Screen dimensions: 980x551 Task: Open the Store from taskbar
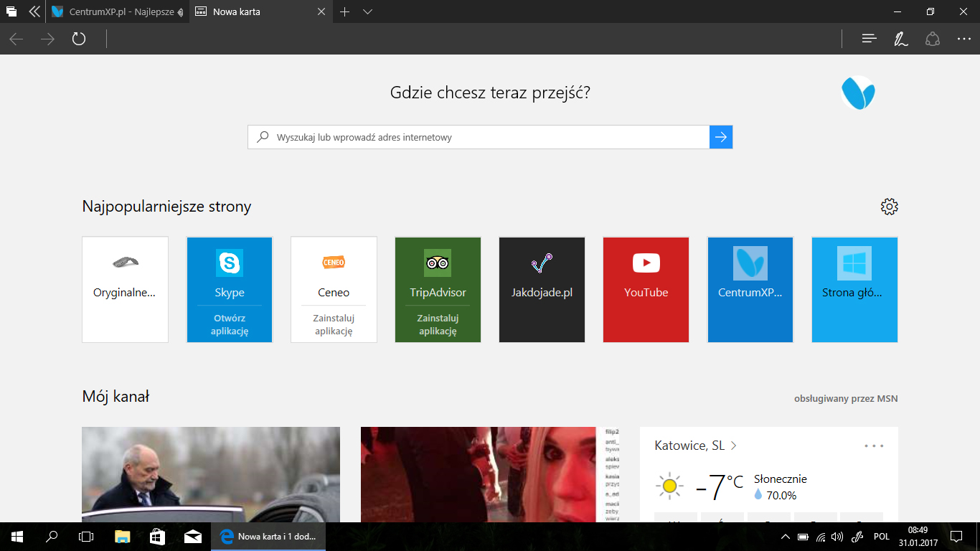pyautogui.click(x=157, y=536)
